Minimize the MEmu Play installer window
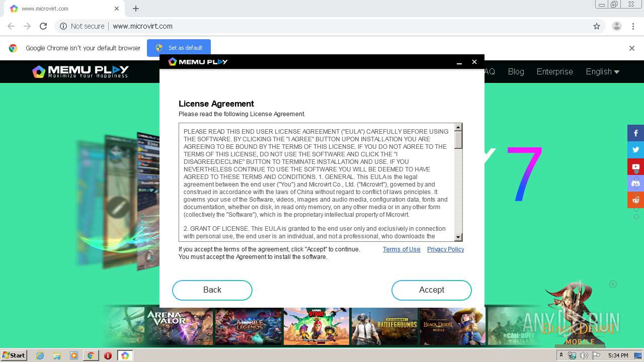This screenshot has width=644, height=362. 459,62
